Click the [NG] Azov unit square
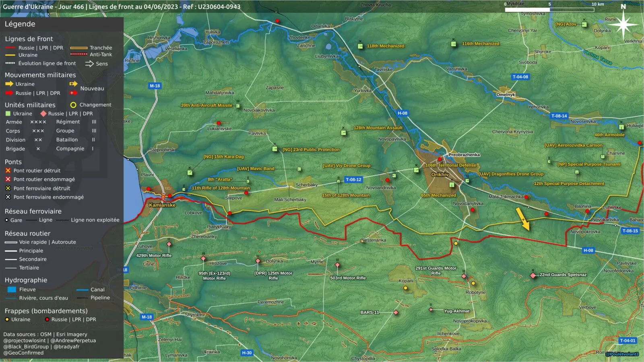This screenshot has height=362, width=644. pos(584,25)
